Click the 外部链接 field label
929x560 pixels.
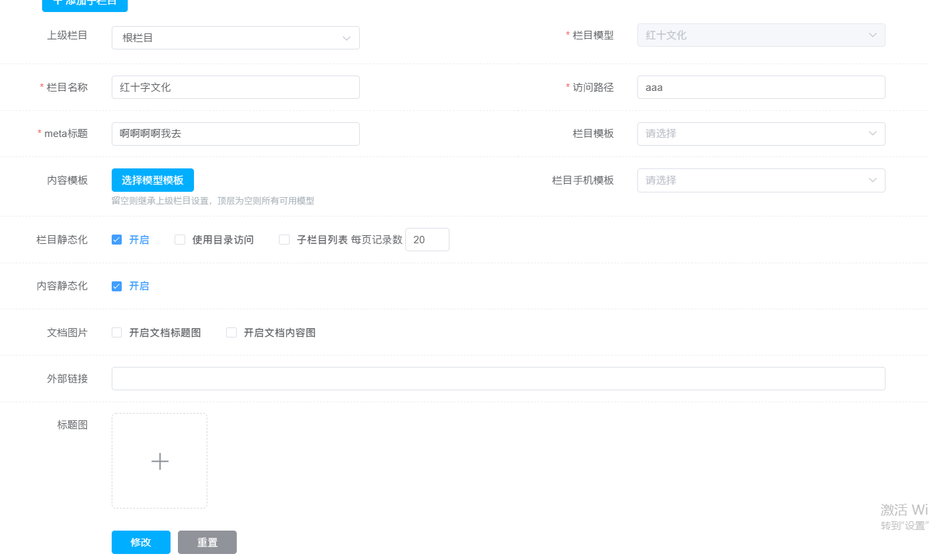click(x=68, y=379)
